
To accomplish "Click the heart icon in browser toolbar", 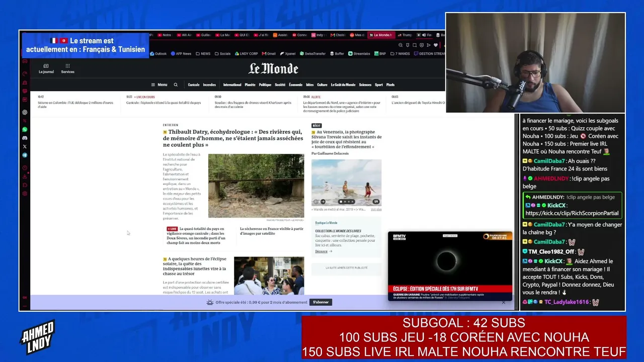I will pos(436,45).
